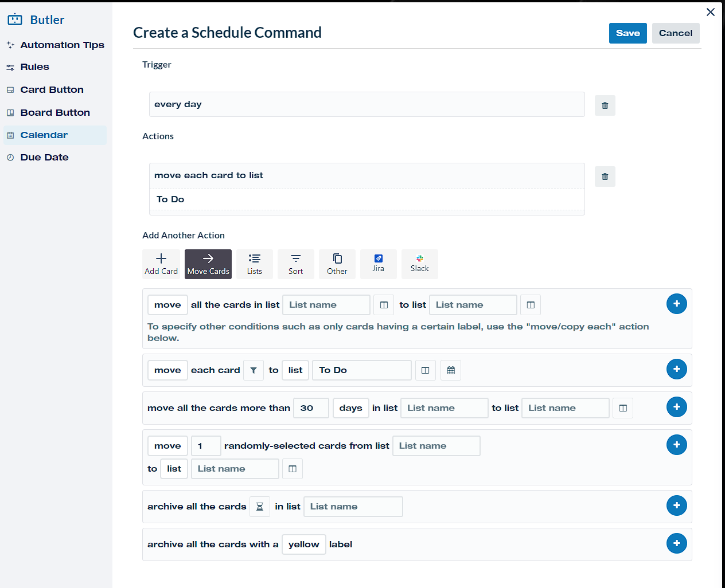Click the Cancel button
The height and width of the screenshot is (588, 725).
tap(676, 33)
